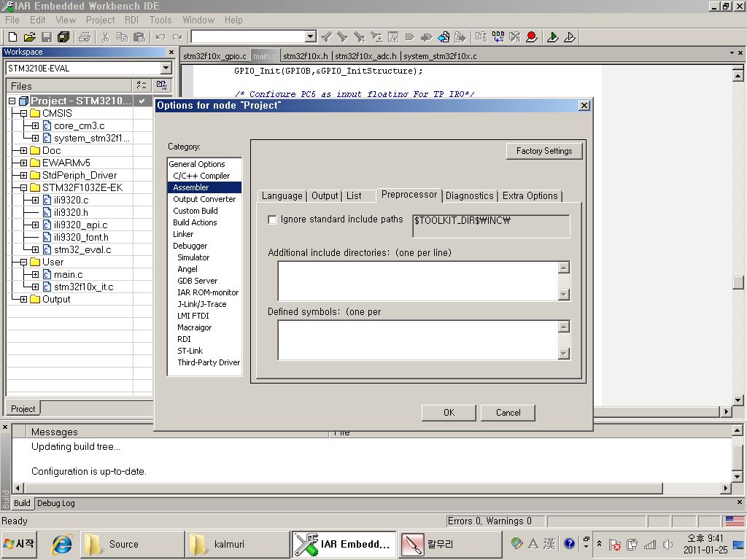Click the network signal tray icon
The height and width of the screenshot is (560, 747).
coord(650,544)
